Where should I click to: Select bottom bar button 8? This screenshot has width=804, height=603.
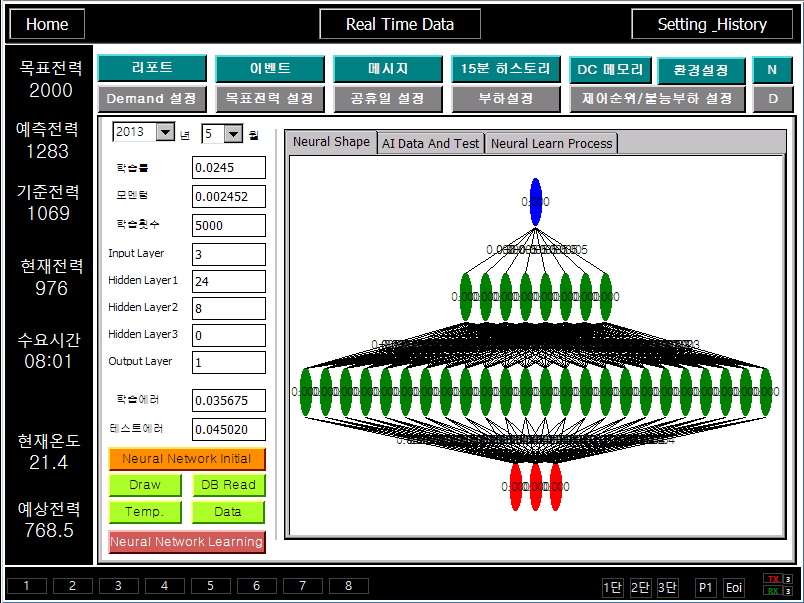349,586
